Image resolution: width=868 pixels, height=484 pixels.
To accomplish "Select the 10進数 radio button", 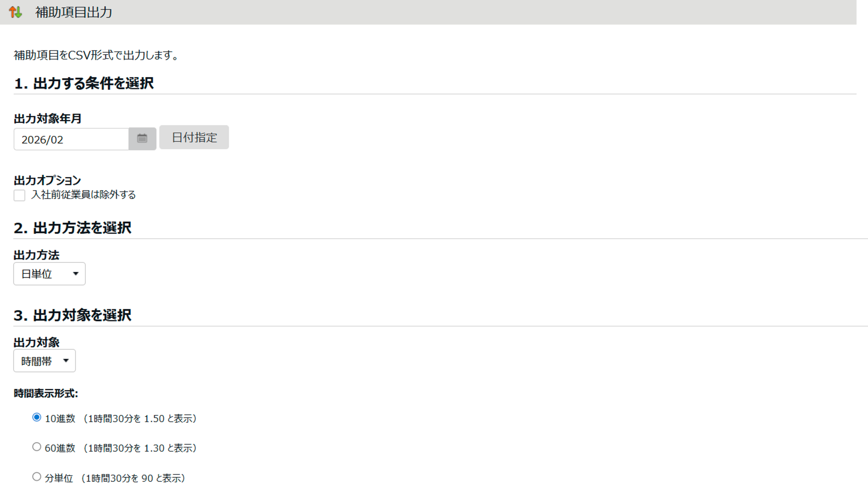I will (37, 417).
